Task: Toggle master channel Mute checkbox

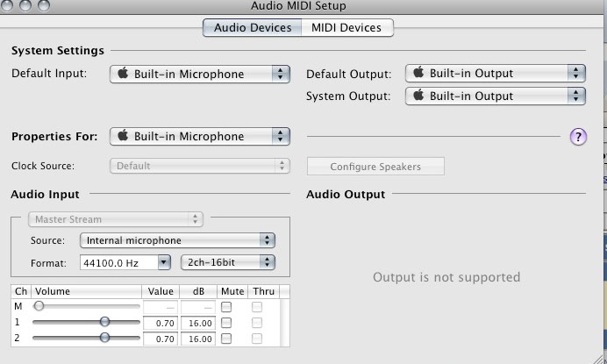Action: 226,307
